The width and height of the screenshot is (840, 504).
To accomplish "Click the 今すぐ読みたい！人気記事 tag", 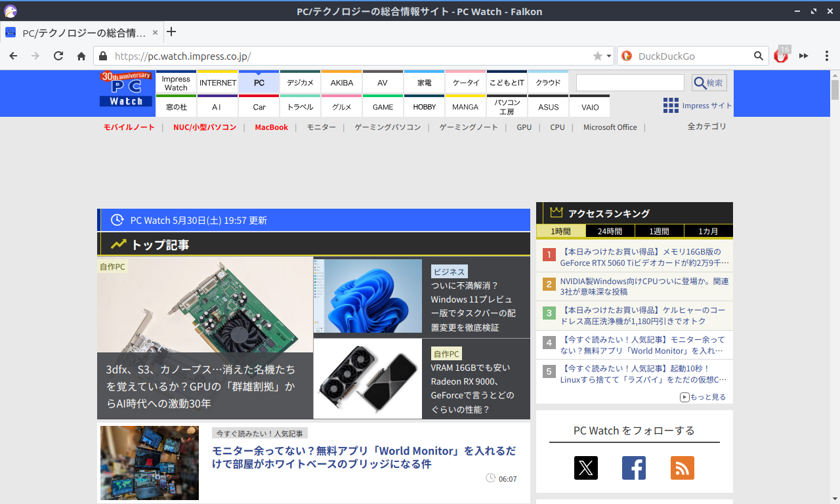I will [260, 433].
